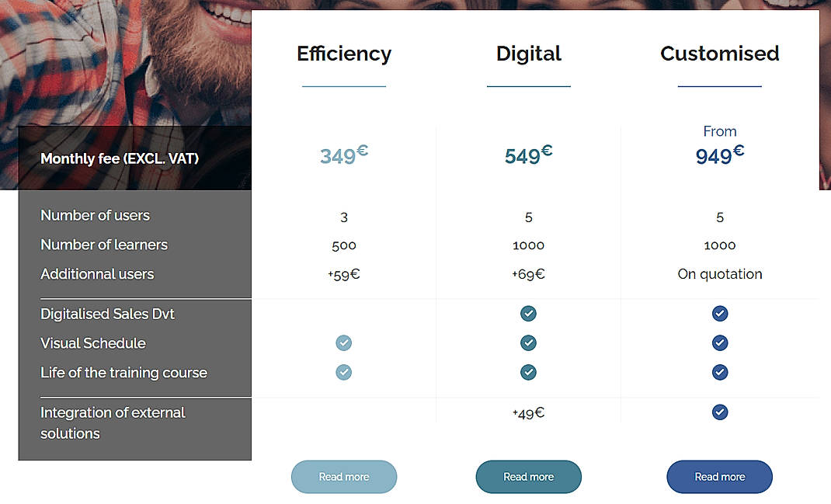Click Life of training course checkmark for Digital
Screen dimensions: 831x504
[x=528, y=372]
